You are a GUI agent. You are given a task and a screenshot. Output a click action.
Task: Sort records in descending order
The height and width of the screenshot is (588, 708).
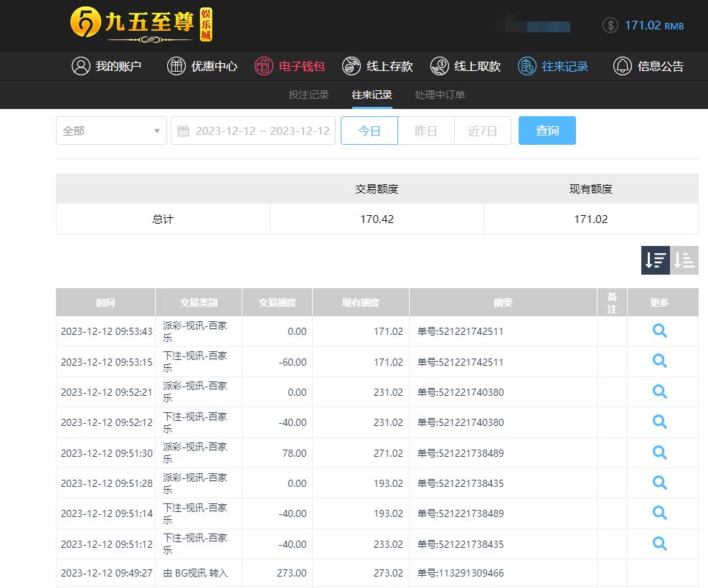tap(655, 260)
